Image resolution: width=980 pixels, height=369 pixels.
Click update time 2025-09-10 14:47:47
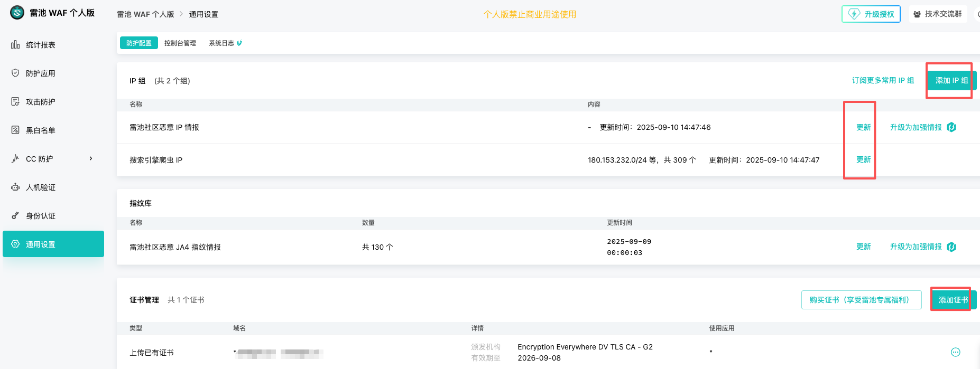click(783, 160)
